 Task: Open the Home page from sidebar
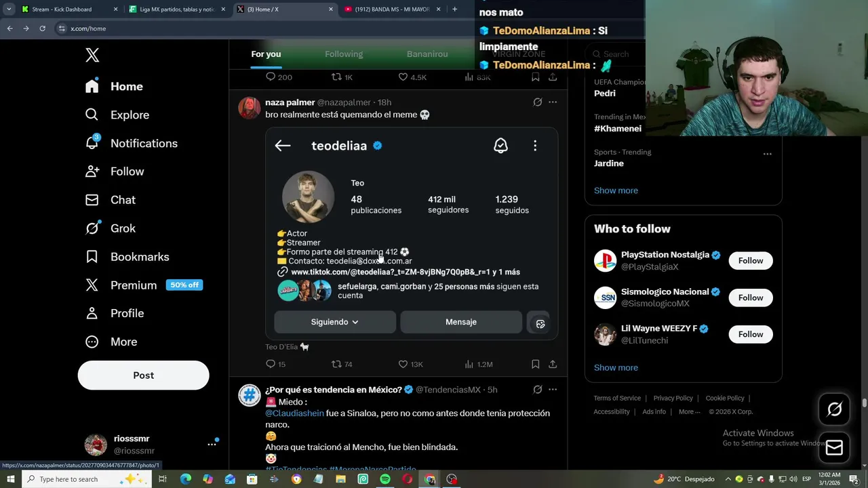coord(114,86)
